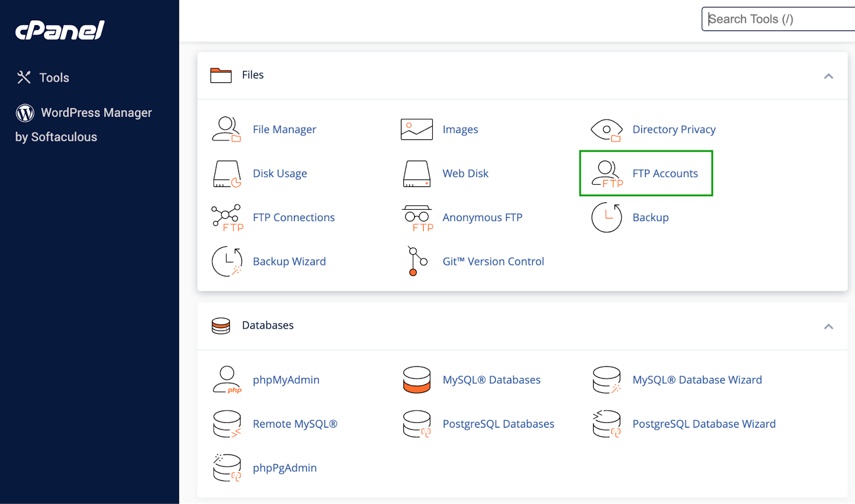Click the Backup clock icon

(x=605, y=217)
